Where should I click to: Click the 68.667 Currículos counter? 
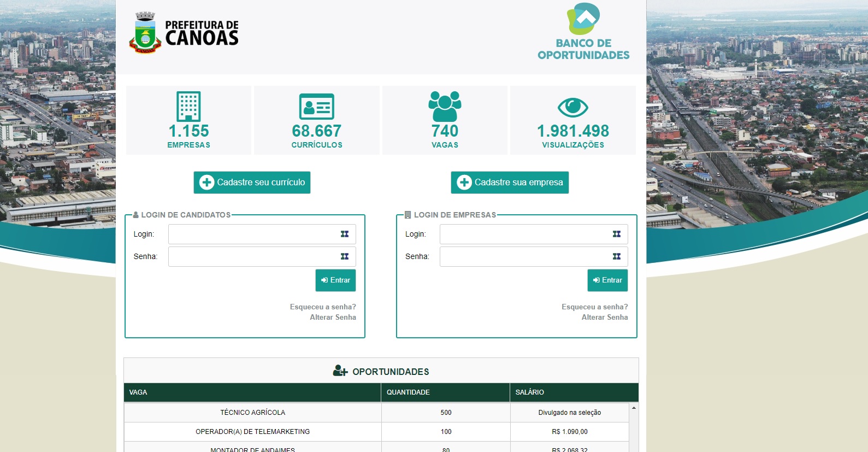[317, 120]
